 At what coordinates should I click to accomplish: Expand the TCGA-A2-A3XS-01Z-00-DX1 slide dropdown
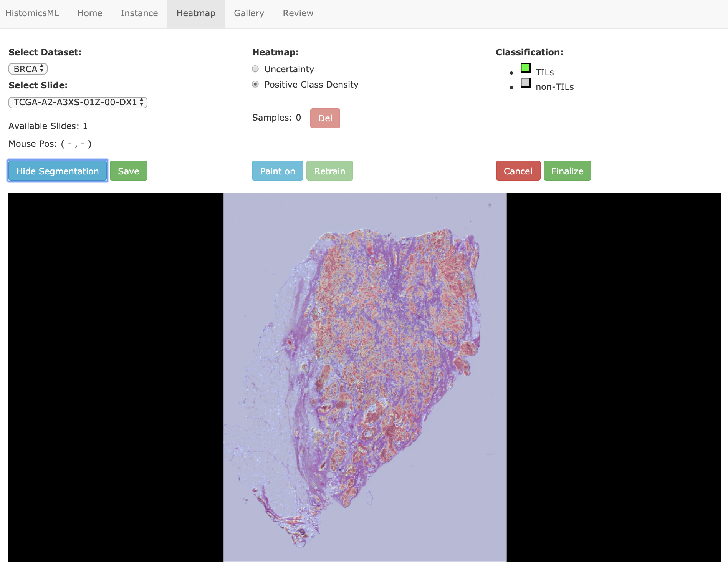coord(78,102)
